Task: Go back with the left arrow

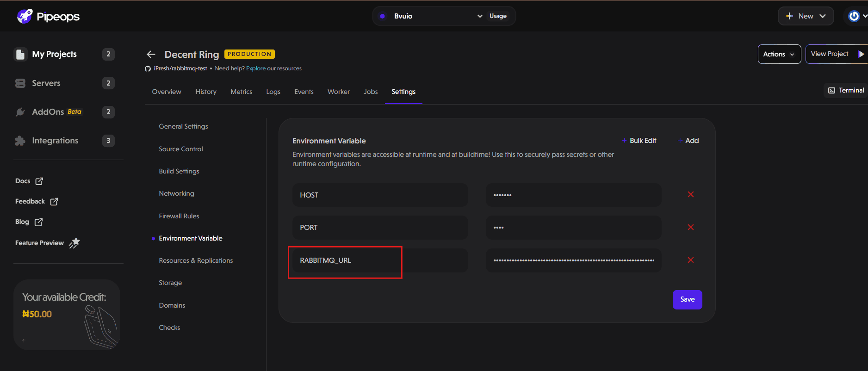Action: point(151,55)
